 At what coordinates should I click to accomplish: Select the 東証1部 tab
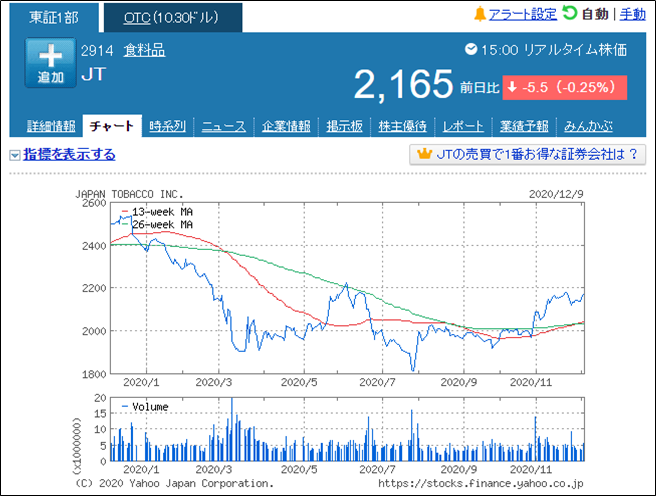click(54, 18)
